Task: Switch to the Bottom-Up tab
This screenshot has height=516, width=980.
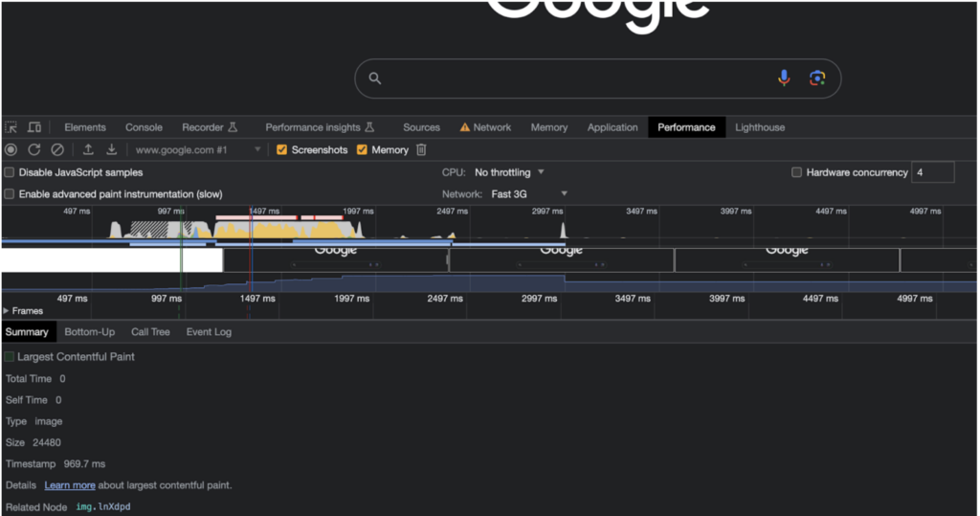Action: coord(89,331)
